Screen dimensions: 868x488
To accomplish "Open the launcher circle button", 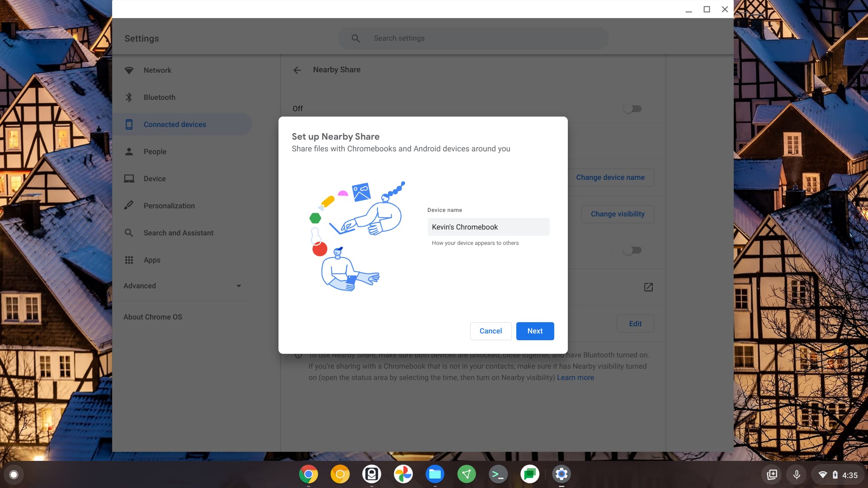I will [14, 474].
